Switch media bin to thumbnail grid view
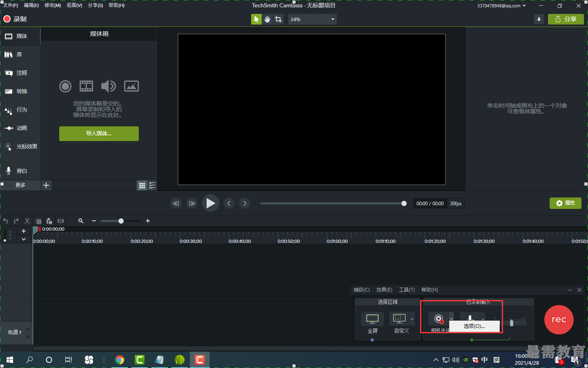This screenshot has height=368, width=588. 142,186
